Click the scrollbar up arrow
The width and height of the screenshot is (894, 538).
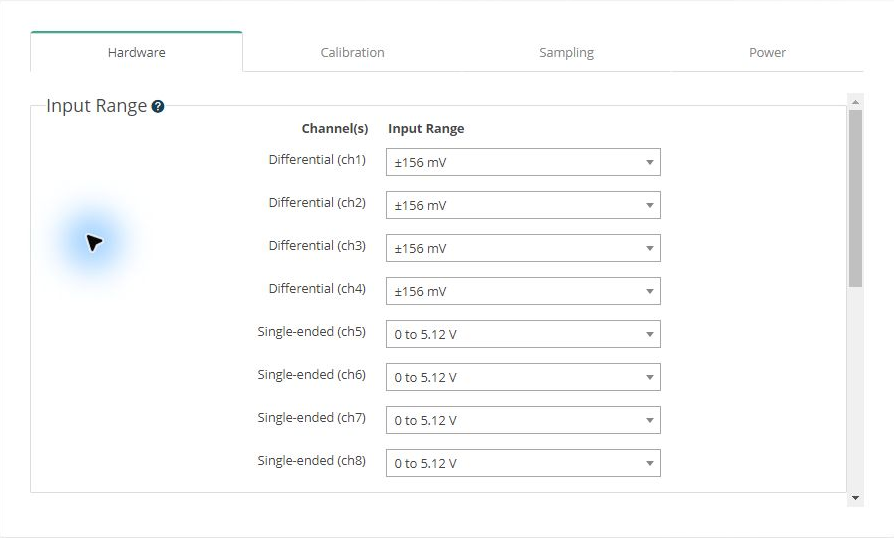point(855,101)
